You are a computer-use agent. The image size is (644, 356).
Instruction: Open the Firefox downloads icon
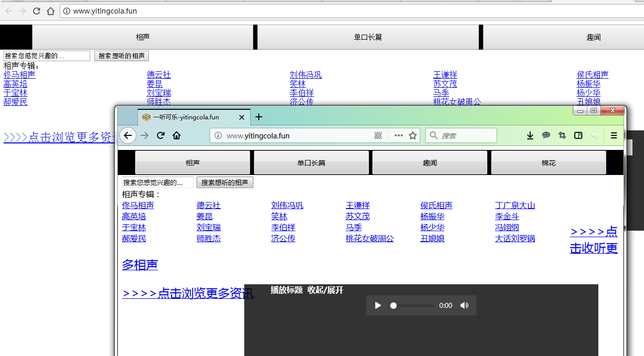[x=530, y=135]
